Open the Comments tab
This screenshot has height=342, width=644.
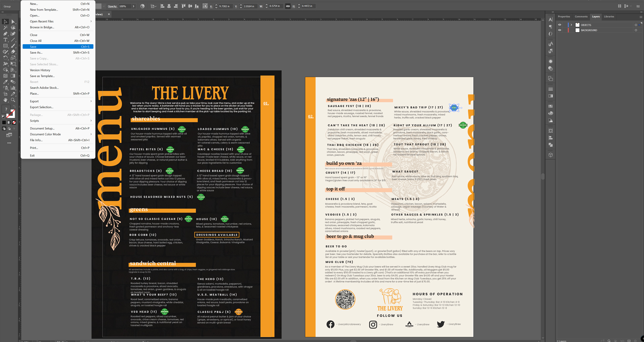581,17
